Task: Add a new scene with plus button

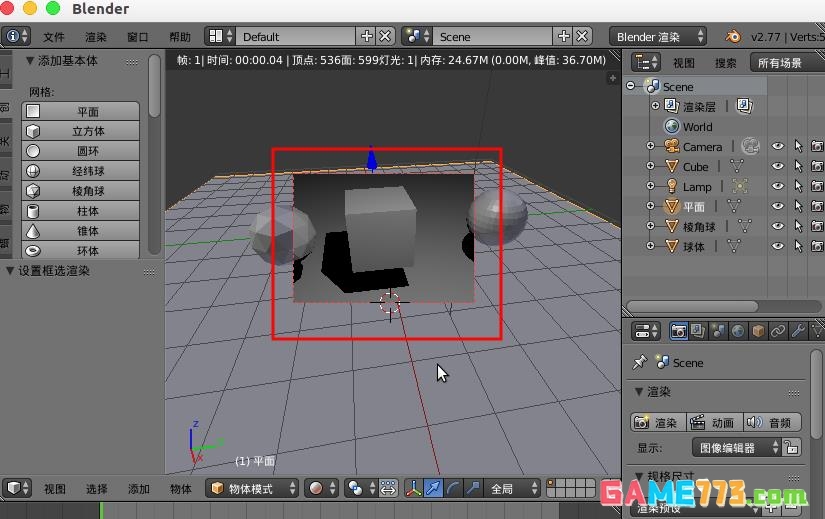Action: tap(564, 36)
